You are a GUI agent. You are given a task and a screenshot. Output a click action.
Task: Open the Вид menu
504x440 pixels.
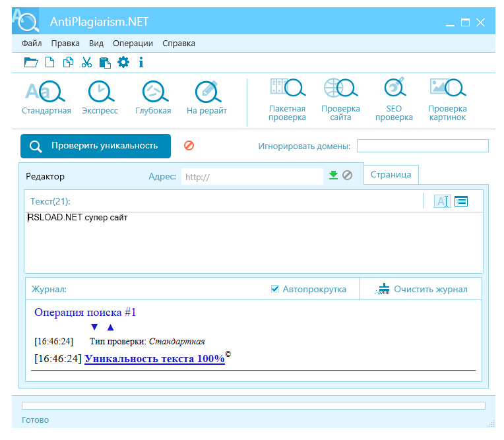tap(96, 44)
